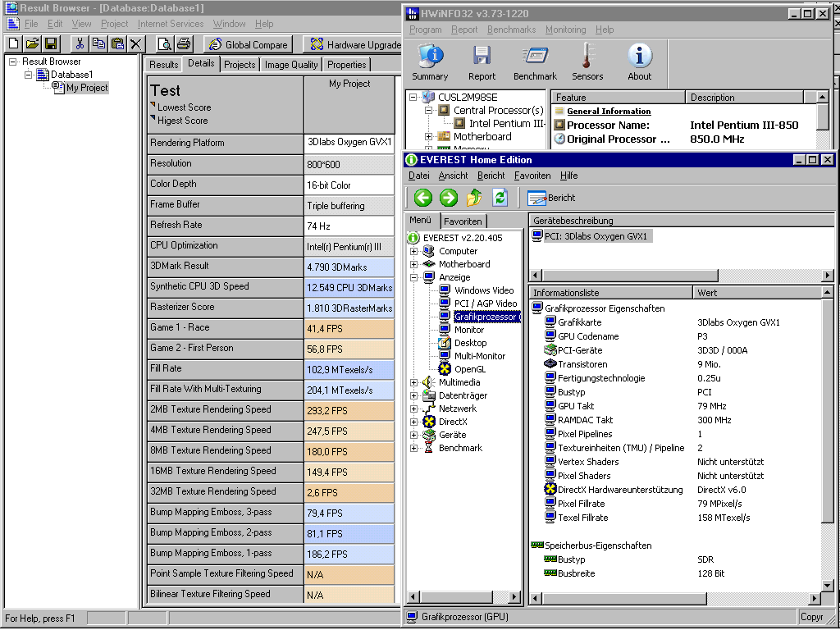The width and height of the screenshot is (840, 630).
Task: Click HWiNFO32 Feature column header
Action: coord(619,98)
